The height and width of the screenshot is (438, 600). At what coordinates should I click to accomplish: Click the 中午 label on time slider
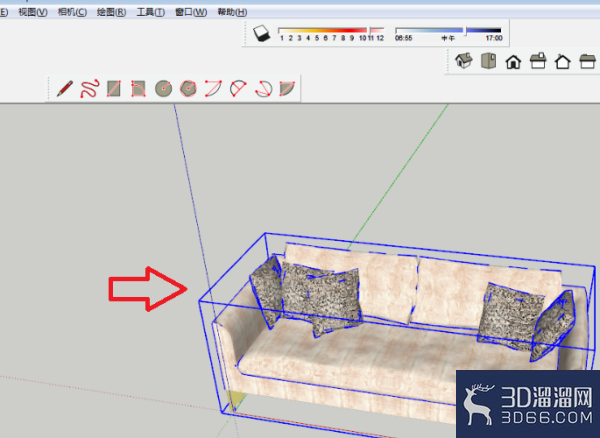[448, 38]
